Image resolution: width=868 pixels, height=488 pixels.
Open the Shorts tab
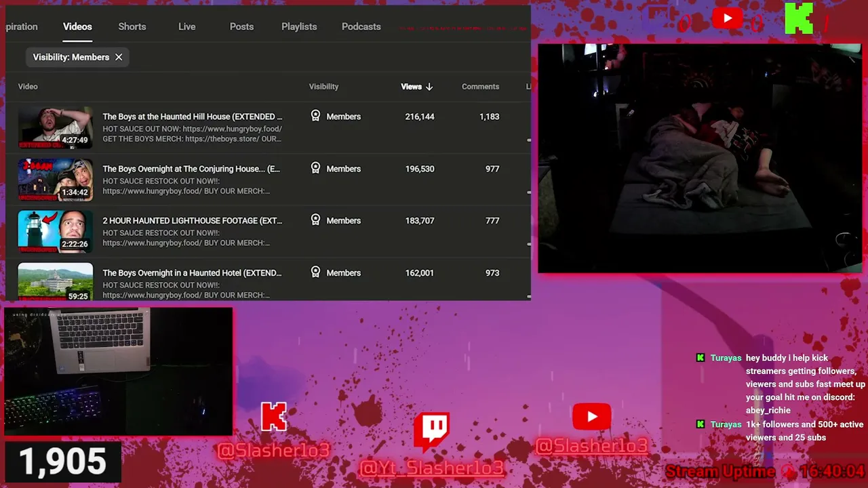coord(132,26)
